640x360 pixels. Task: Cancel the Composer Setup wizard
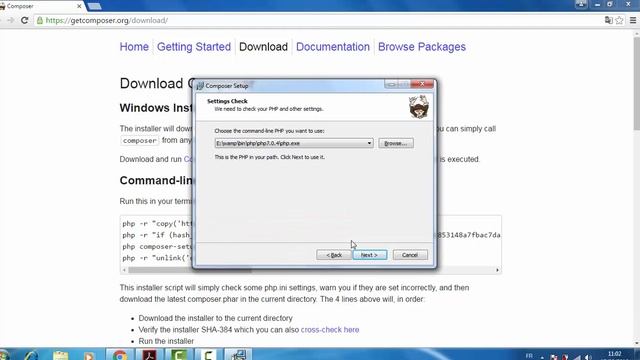click(x=410, y=255)
